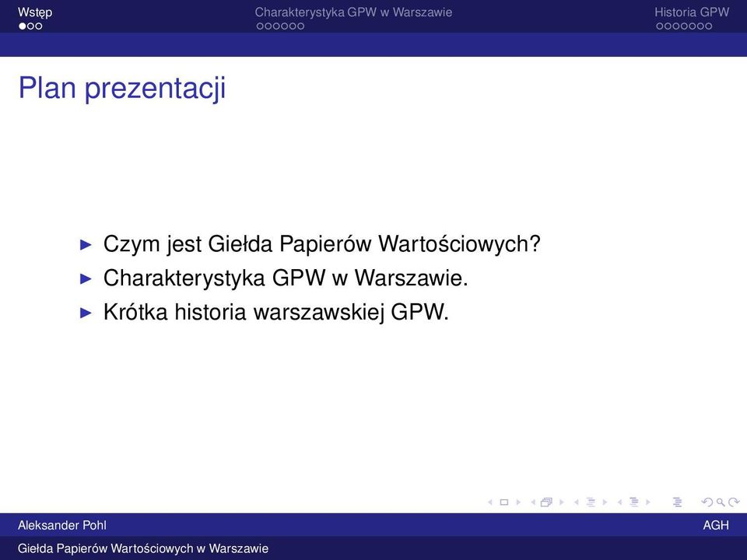747x560 pixels.
Task: Click the presentation outline icon near search
Action: pos(678,502)
